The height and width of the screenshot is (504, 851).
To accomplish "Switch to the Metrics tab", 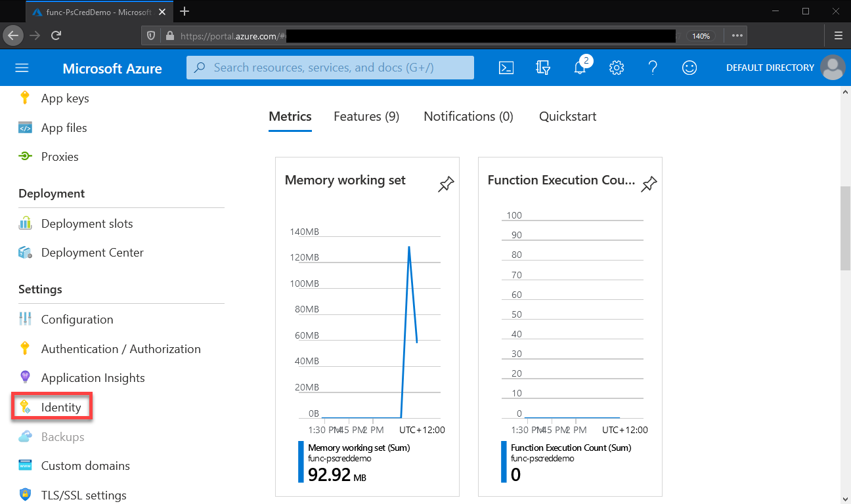I will [x=290, y=117].
